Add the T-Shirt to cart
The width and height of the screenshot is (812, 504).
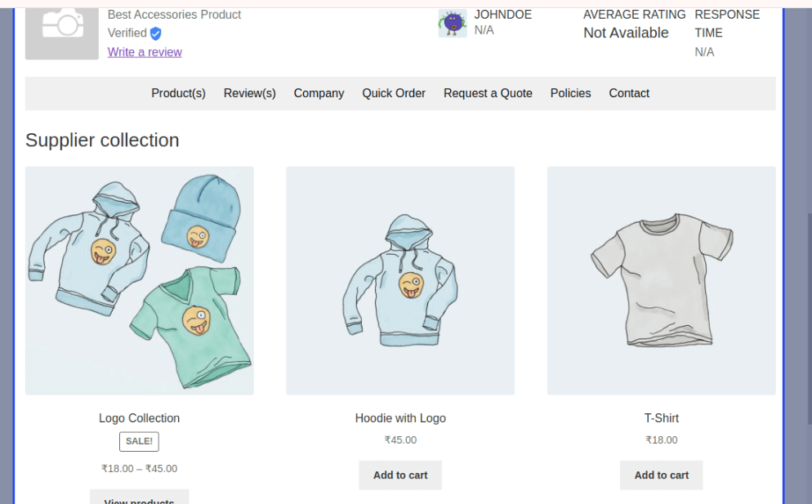[x=662, y=475]
